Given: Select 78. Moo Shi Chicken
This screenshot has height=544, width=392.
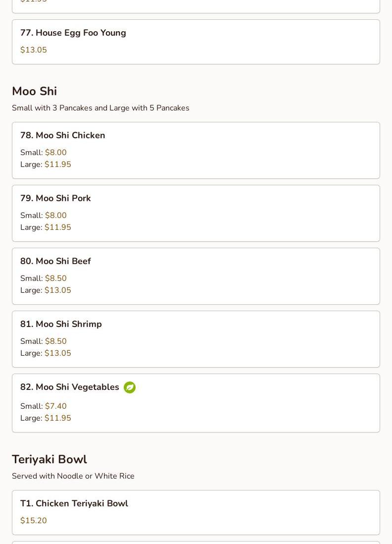Looking at the screenshot, I should (x=63, y=135).
